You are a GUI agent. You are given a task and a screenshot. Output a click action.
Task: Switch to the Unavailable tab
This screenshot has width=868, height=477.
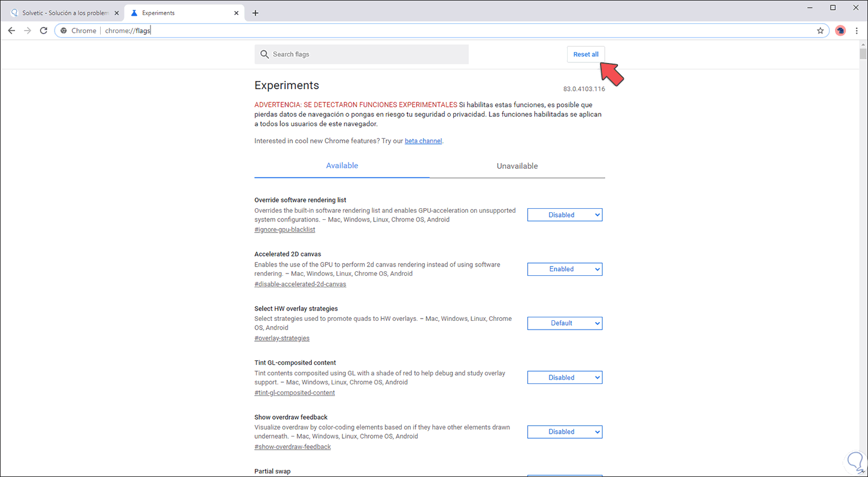click(517, 166)
